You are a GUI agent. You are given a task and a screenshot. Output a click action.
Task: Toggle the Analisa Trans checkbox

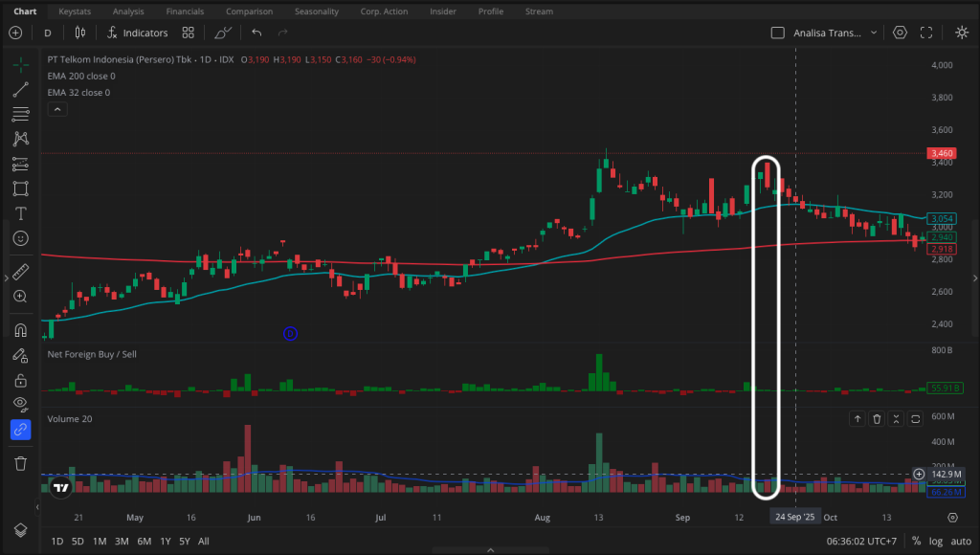(x=778, y=32)
